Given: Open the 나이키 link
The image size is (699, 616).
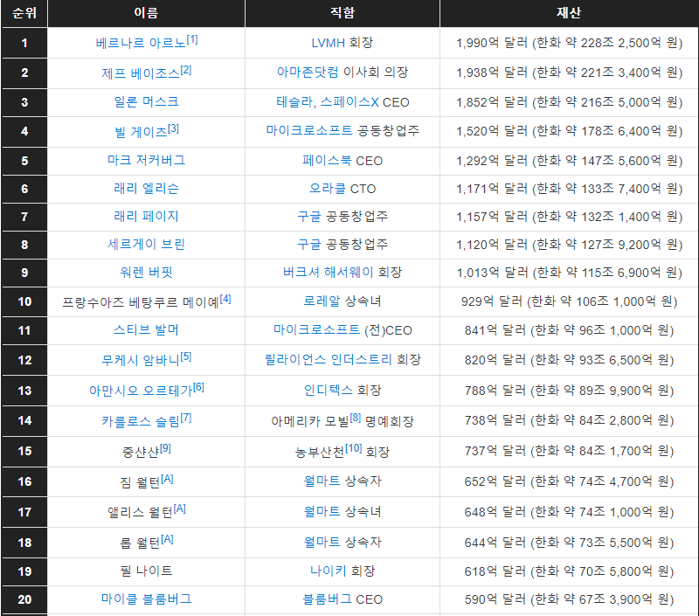Looking at the screenshot, I should [x=329, y=571].
